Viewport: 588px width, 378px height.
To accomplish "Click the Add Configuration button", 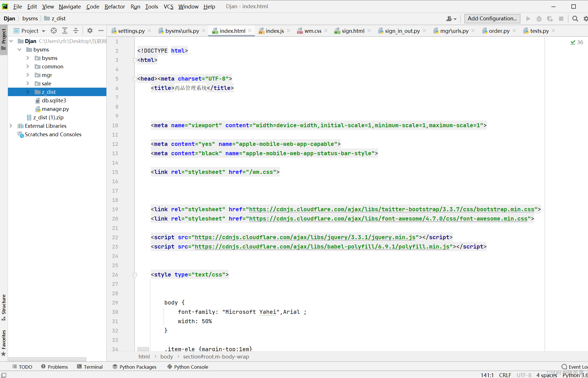I will (492, 19).
